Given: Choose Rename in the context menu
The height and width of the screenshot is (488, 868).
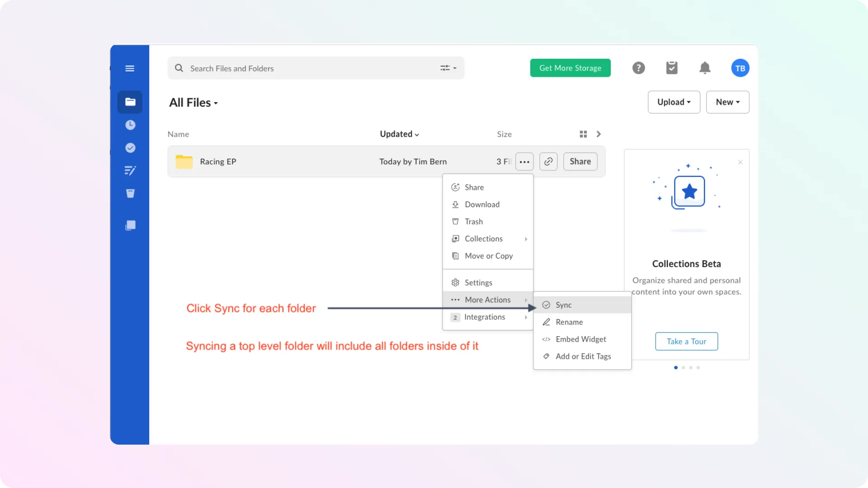Looking at the screenshot, I should coord(569,322).
